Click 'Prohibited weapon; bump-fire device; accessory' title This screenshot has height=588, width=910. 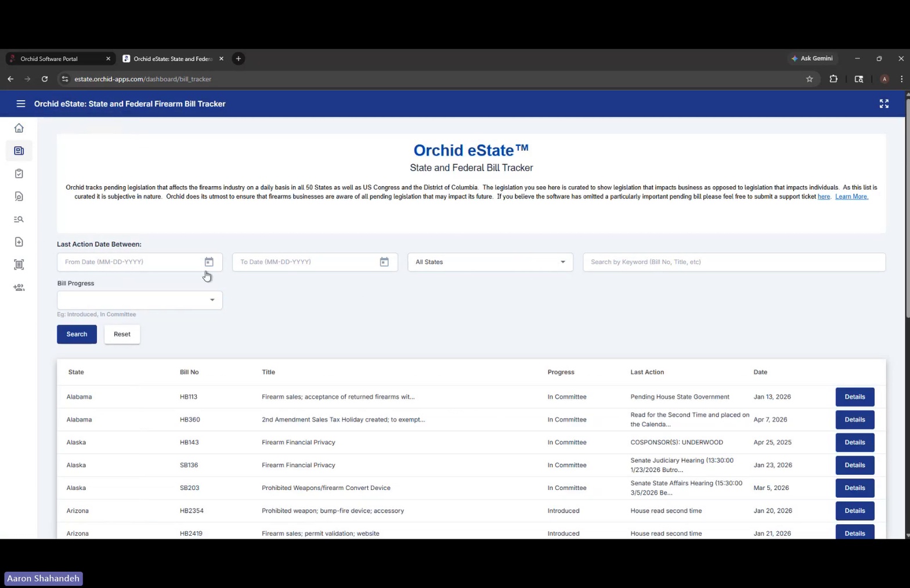pyautogui.click(x=333, y=511)
